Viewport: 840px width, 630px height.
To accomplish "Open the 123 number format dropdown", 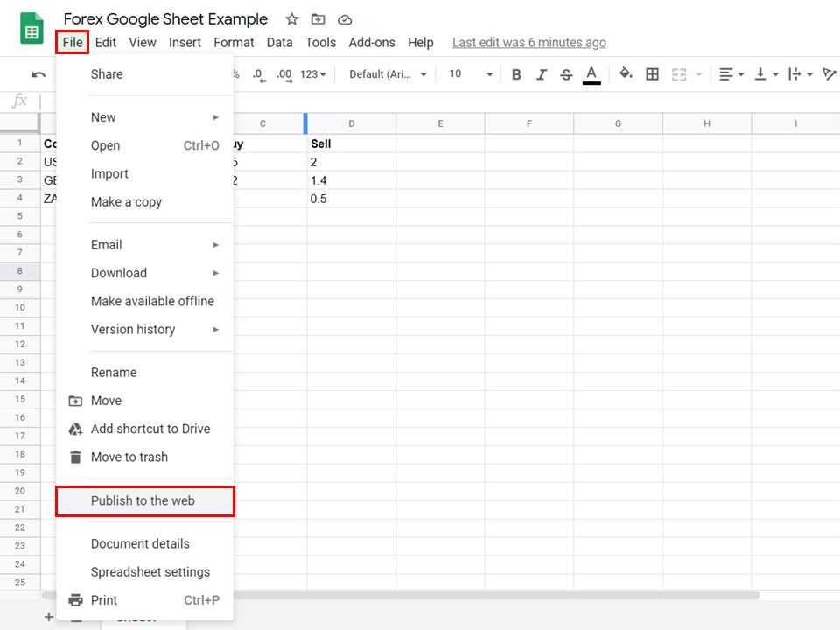I will [311, 75].
